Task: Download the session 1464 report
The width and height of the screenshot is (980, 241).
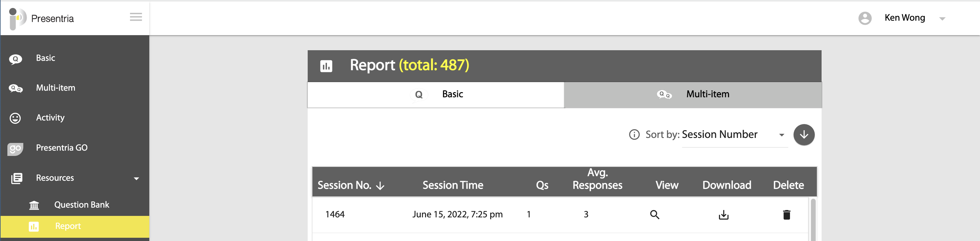Action: pos(724,215)
